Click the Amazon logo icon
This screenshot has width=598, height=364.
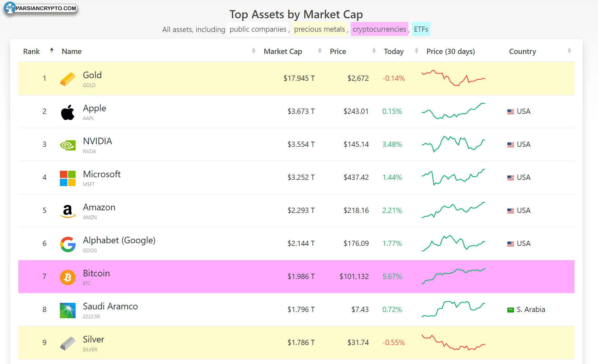(x=68, y=211)
